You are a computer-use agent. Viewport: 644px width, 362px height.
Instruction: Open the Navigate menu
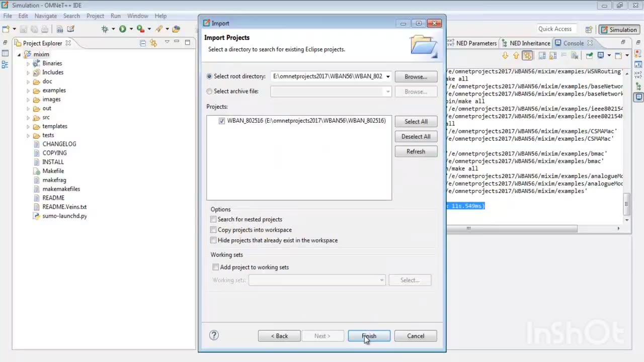pos(46,16)
